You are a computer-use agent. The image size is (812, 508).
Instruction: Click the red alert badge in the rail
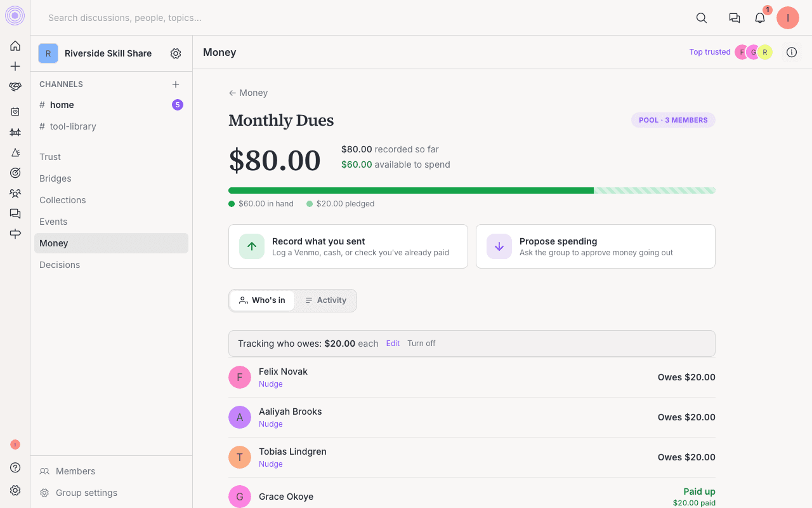[15, 444]
